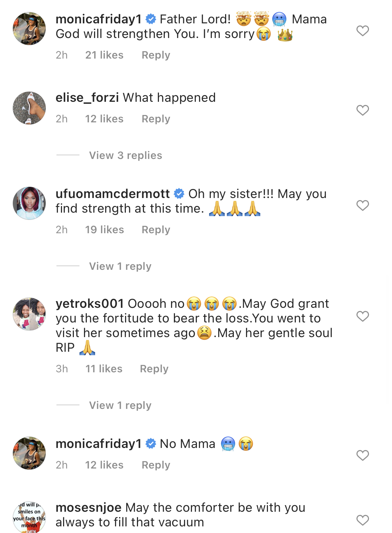Open the mosesnjoe username link
The image size is (392, 533).
(89, 508)
